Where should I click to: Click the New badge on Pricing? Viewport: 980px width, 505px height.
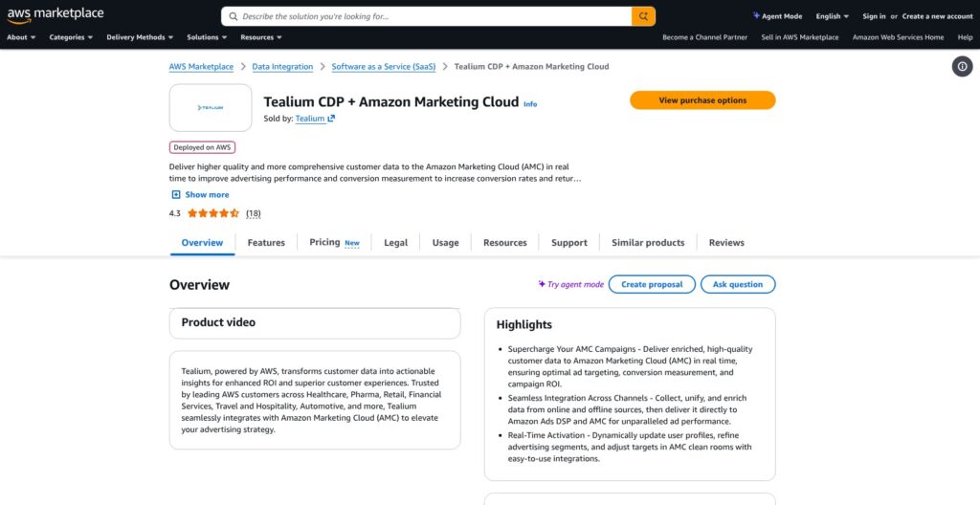pos(352,243)
